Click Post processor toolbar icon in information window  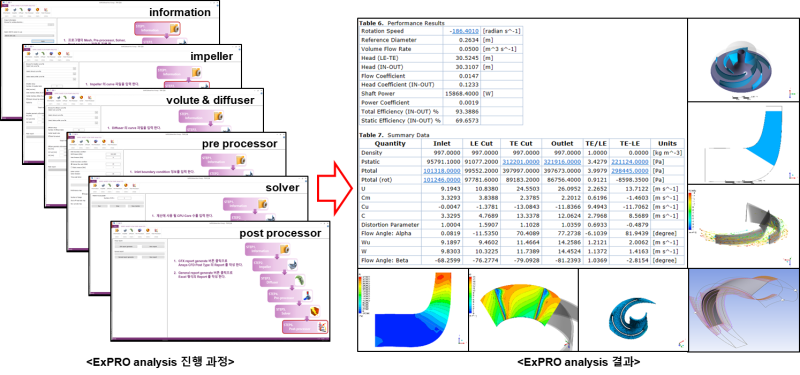(x=46, y=10)
